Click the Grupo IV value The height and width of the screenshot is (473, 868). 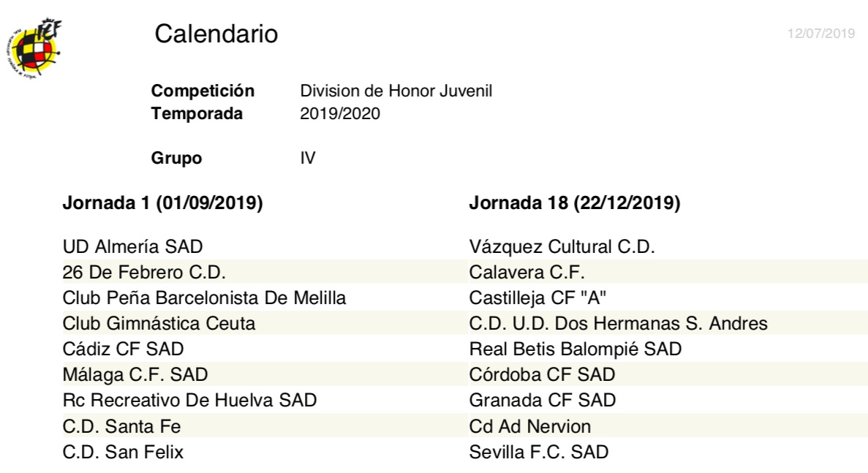click(308, 158)
